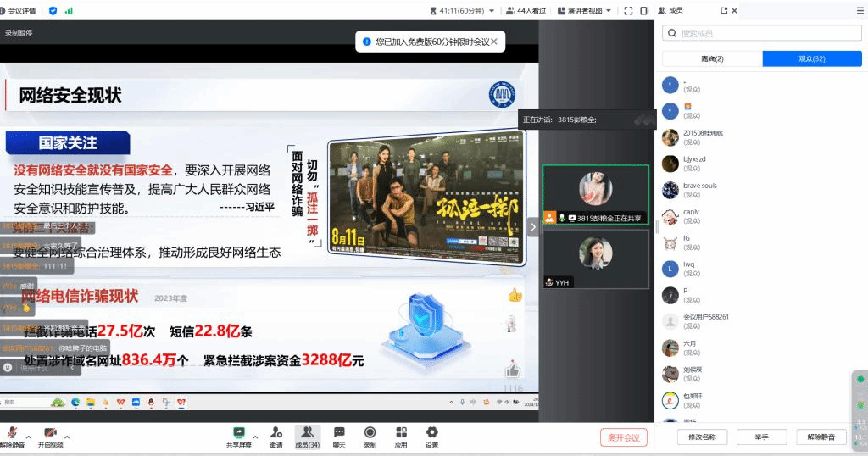Select the 3815彭粮全 sharing video tile
The image size is (868, 456).
[596, 195]
